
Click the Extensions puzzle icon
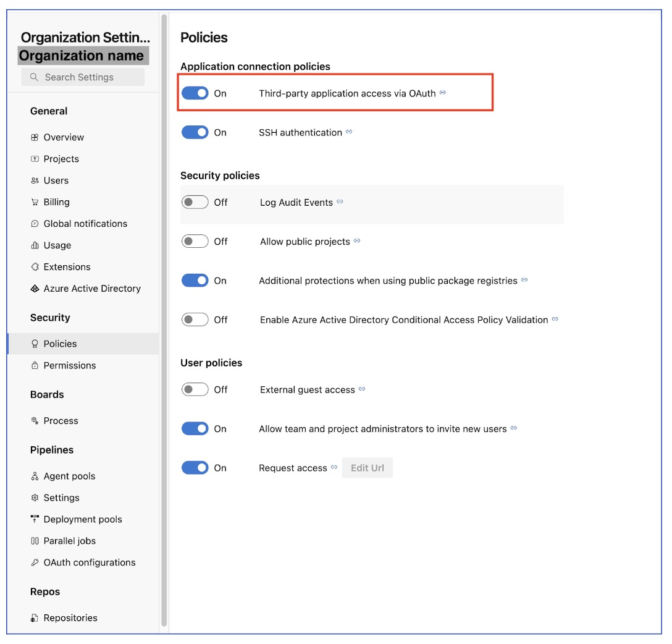pyautogui.click(x=35, y=267)
